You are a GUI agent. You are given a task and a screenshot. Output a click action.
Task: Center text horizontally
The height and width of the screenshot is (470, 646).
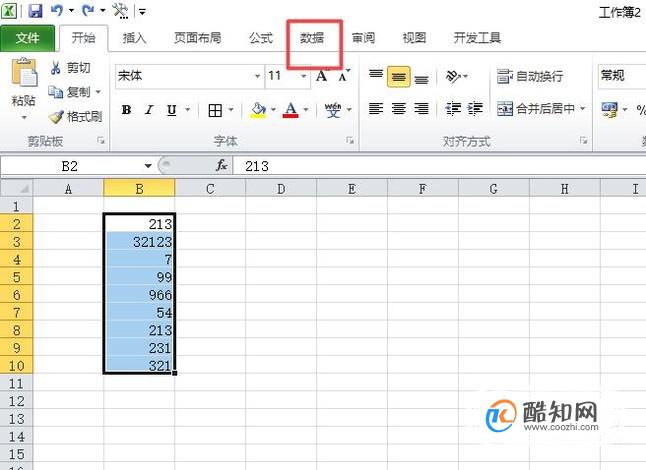point(398,109)
